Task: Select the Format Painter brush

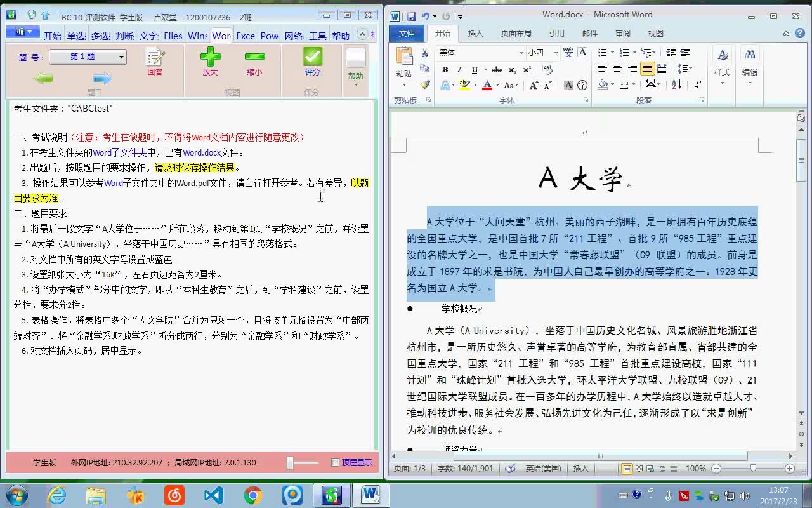Action: [425, 84]
